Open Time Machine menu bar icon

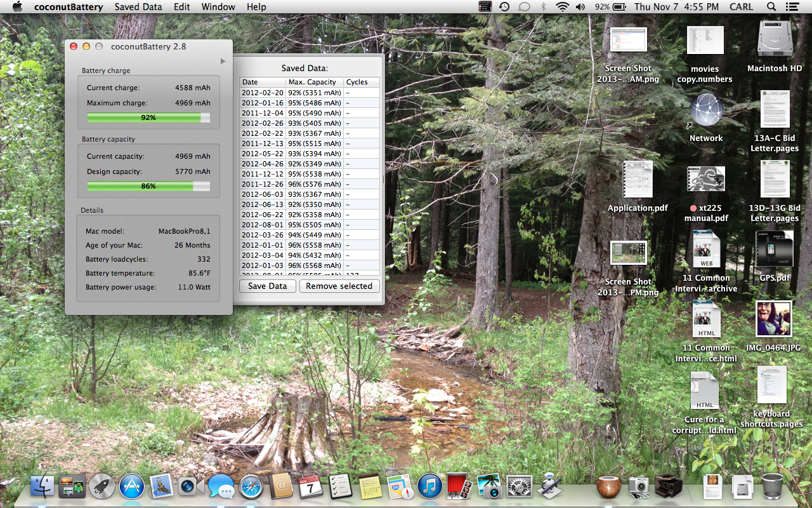[504, 7]
